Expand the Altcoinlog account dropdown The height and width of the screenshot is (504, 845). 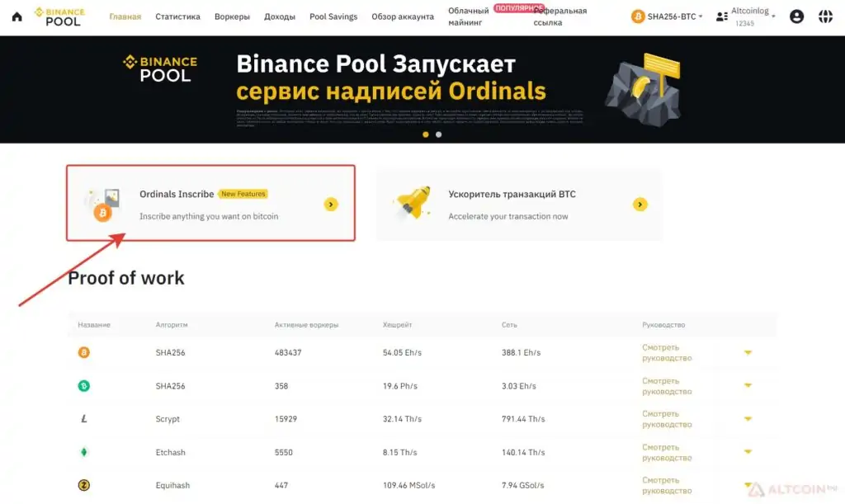click(773, 16)
